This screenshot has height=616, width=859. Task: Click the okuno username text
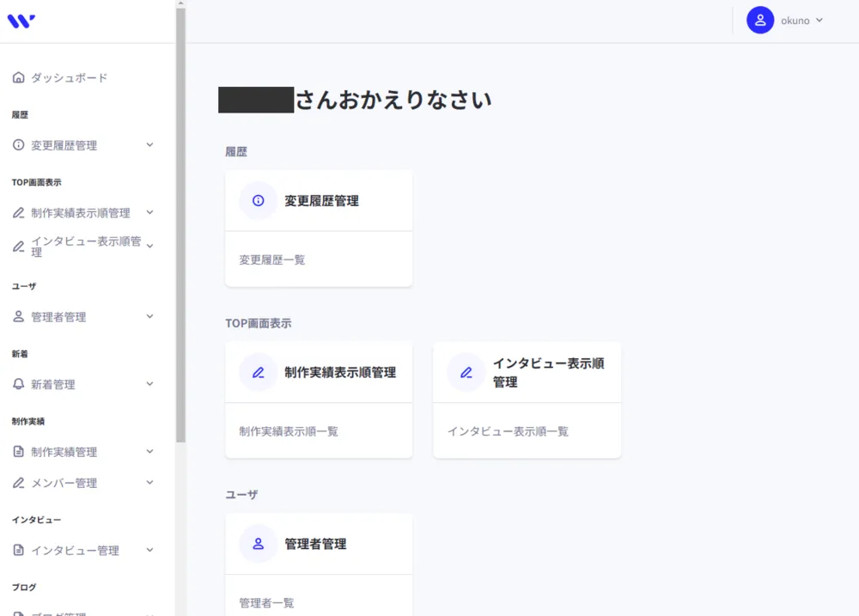(x=795, y=21)
